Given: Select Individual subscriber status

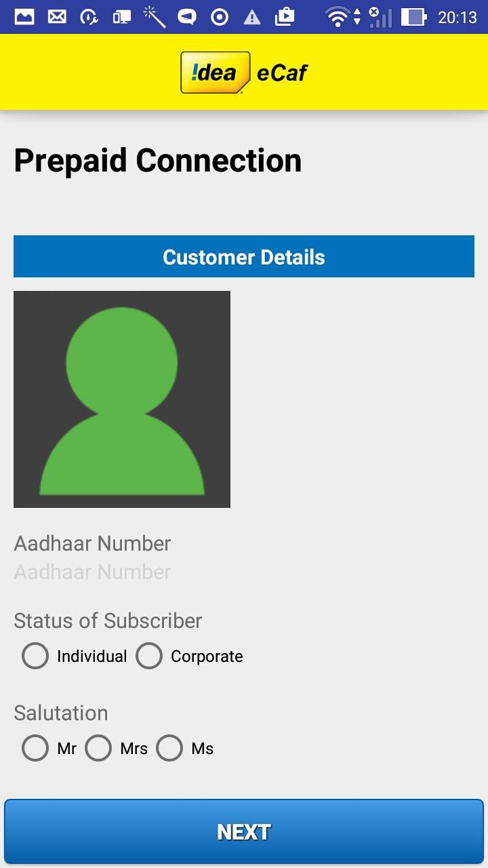Looking at the screenshot, I should (x=35, y=656).
